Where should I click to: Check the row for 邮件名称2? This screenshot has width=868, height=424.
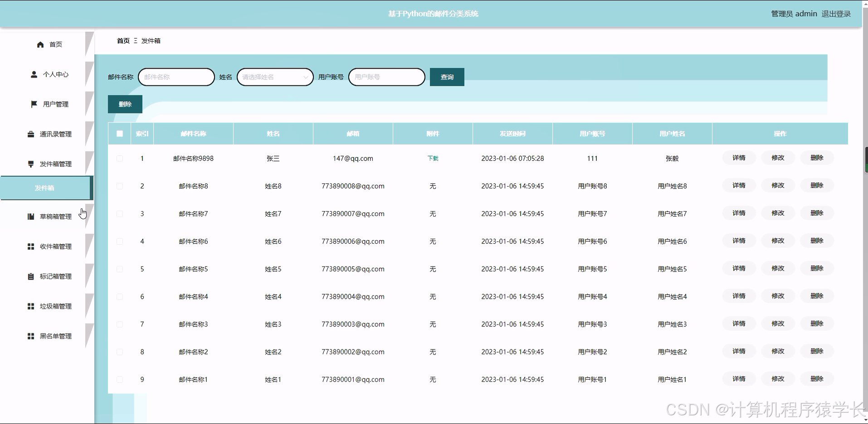click(x=120, y=352)
